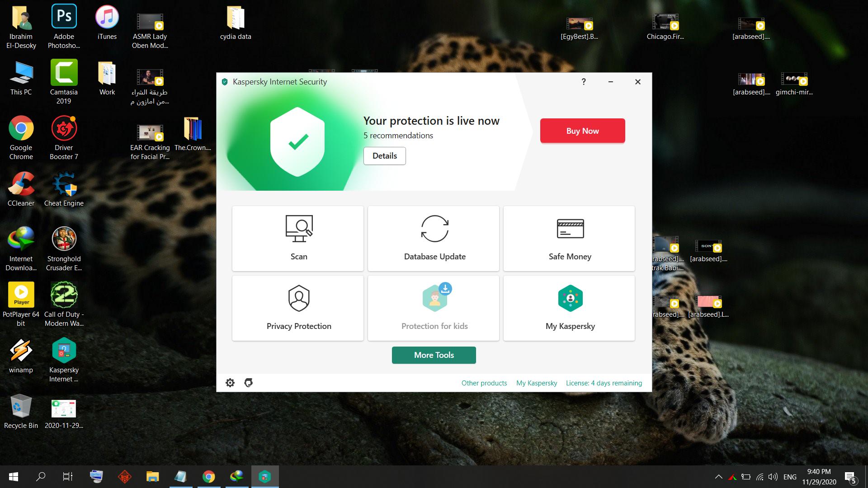This screenshot has height=488, width=868.
Task: Open the Kaspersky support headset icon
Action: (x=249, y=383)
